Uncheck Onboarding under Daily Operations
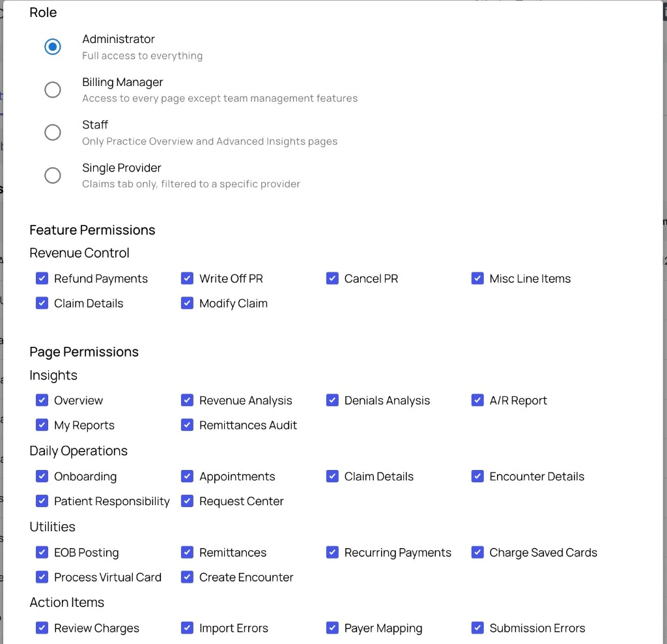The height and width of the screenshot is (644, 667). point(42,476)
